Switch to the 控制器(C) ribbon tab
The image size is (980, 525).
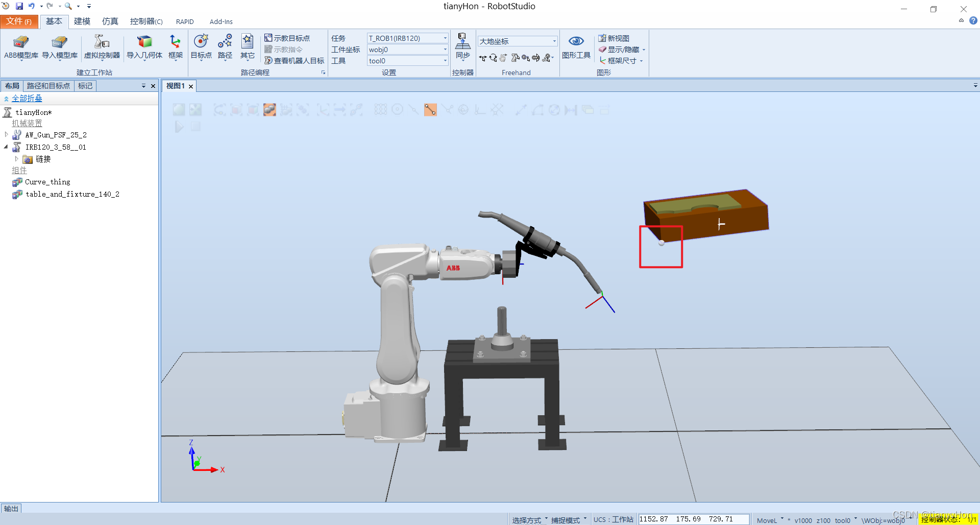coord(146,21)
